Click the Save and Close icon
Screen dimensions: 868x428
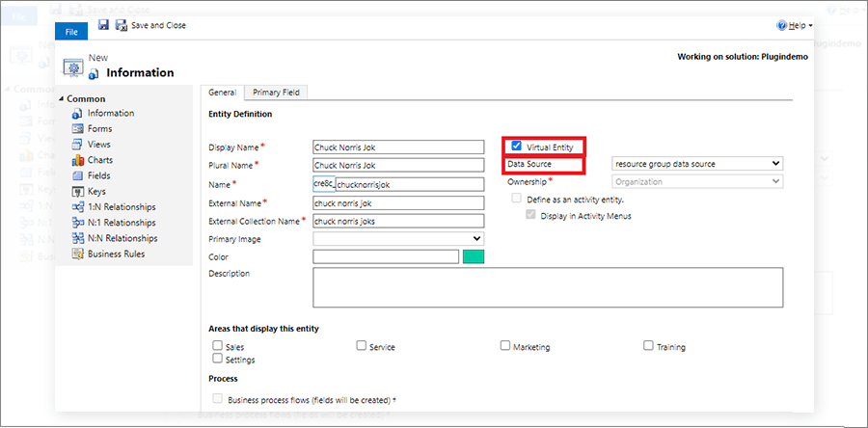[x=121, y=25]
